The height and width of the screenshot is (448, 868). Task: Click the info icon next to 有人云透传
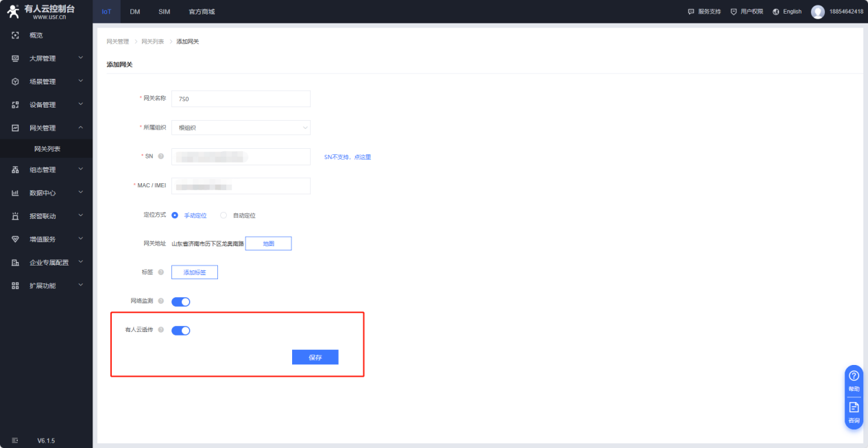(x=161, y=330)
